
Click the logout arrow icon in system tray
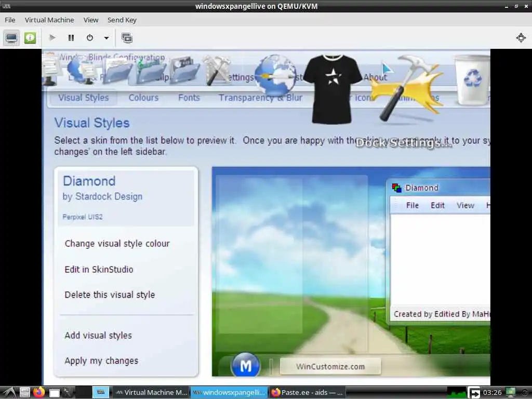coord(474,393)
